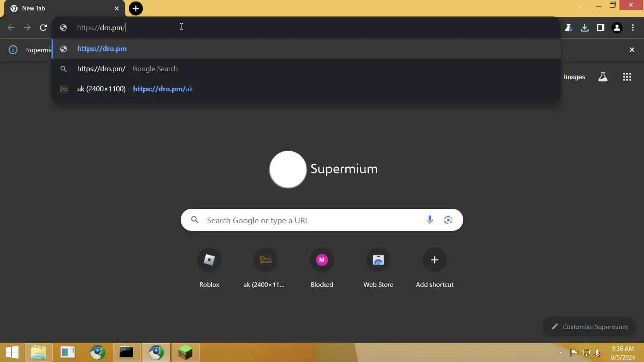Open the Windows Start button
The height and width of the screenshot is (362, 644).
pyautogui.click(x=12, y=353)
